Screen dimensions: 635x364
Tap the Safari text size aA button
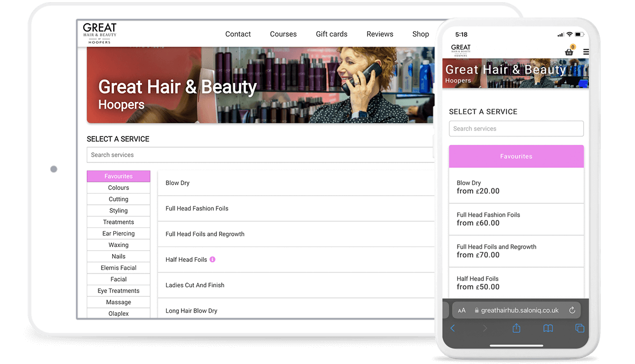coord(462,311)
